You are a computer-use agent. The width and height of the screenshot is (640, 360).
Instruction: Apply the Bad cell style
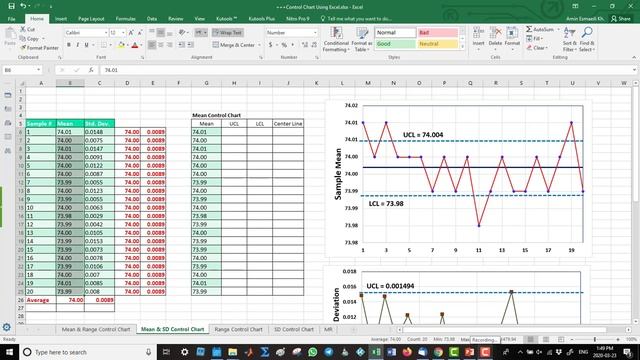[x=438, y=33]
